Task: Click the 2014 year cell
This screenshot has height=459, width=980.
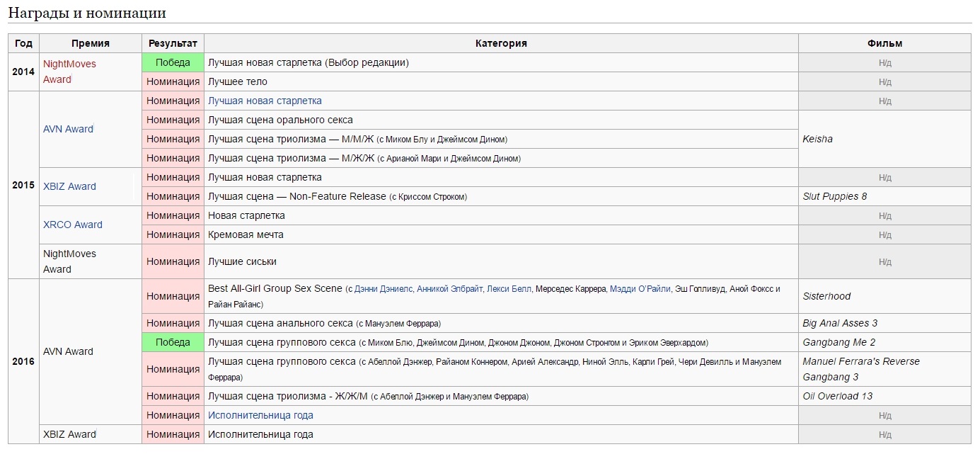Action: point(23,72)
